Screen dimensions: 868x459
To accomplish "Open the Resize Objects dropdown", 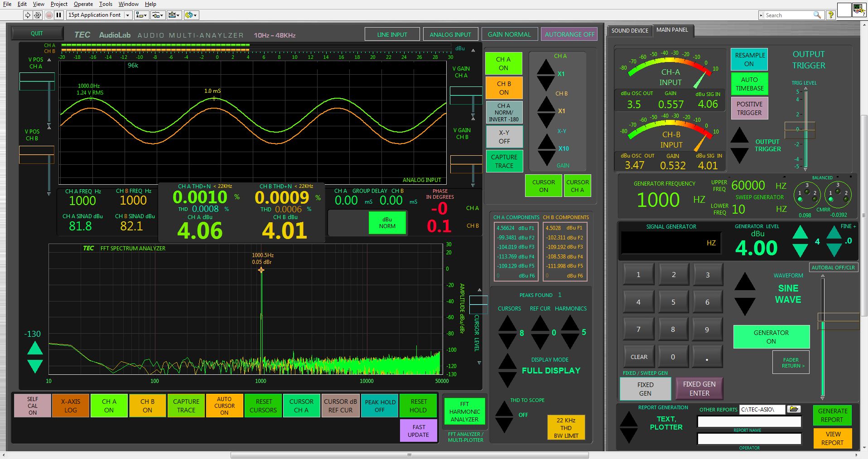I will pyautogui.click(x=174, y=15).
